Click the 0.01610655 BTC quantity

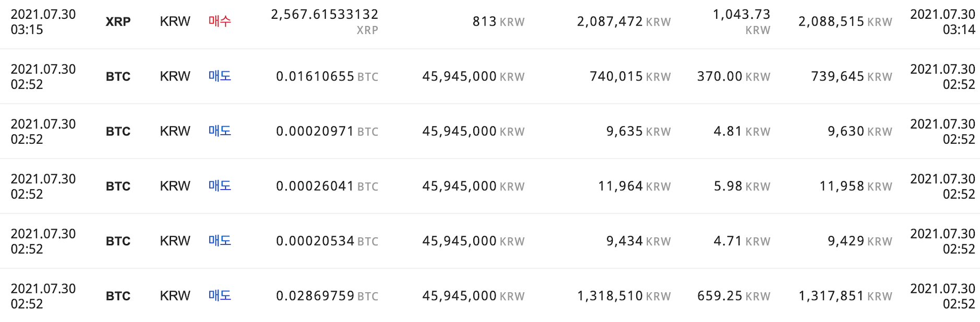[326, 77]
